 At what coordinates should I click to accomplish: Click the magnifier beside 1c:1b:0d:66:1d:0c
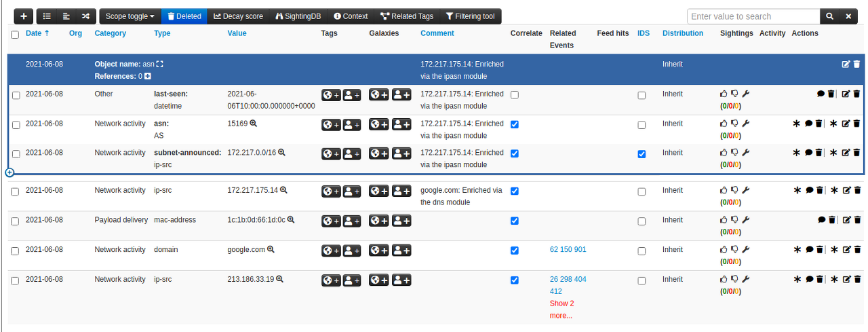coord(291,220)
